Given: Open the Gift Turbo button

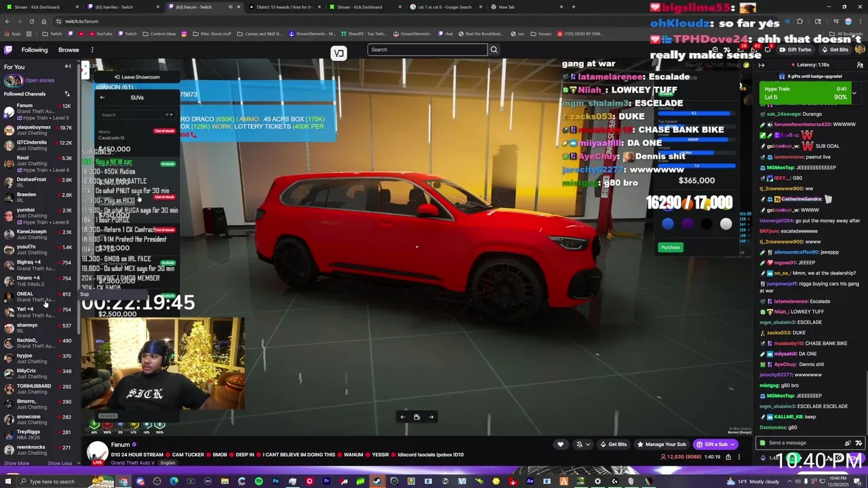Looking at the screenshot, I should point(795,49).
